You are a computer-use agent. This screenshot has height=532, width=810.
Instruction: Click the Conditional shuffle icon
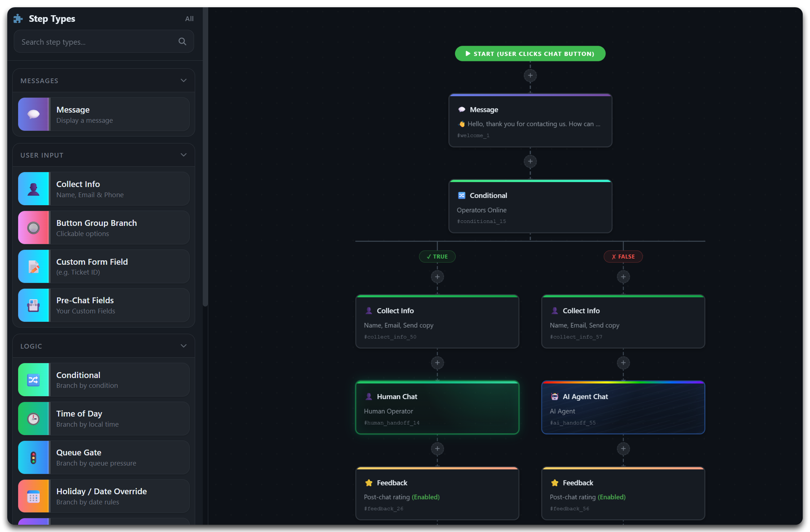33,379
